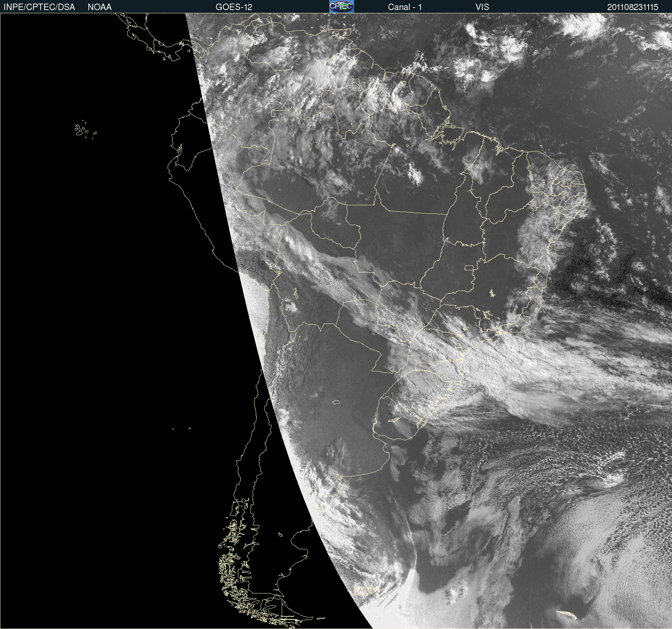Click the VIS channel label
Screen dimensions: 672x629
click(482, 7)
